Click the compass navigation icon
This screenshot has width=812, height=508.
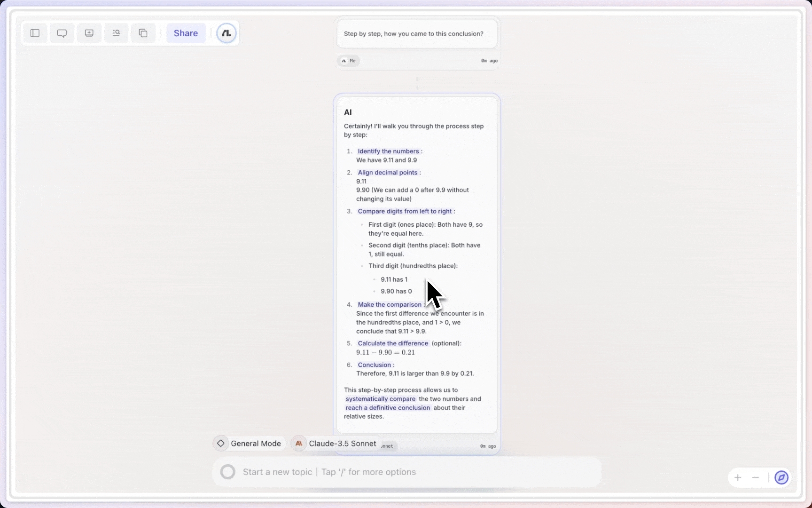[x=781, y=477]
